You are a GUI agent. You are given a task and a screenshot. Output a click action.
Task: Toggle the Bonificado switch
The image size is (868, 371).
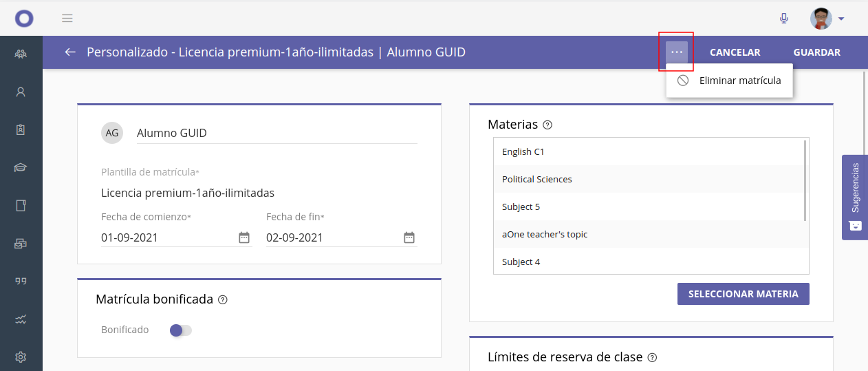(181, 330)
